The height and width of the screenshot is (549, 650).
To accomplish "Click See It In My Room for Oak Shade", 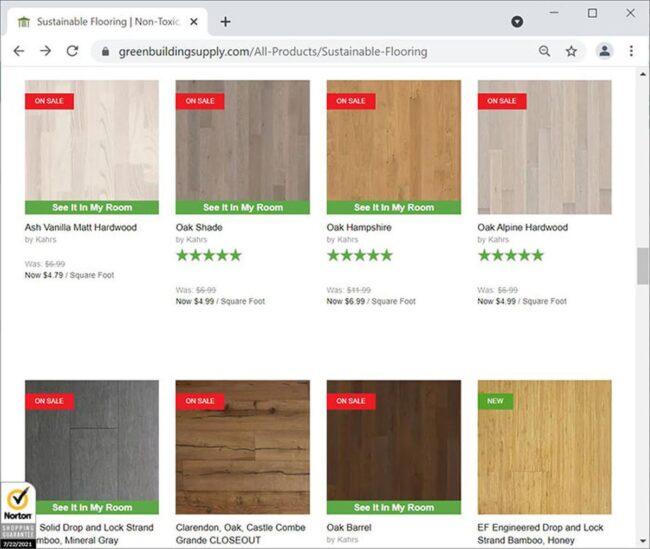I will pyautogui.click(x=243, y=207).
